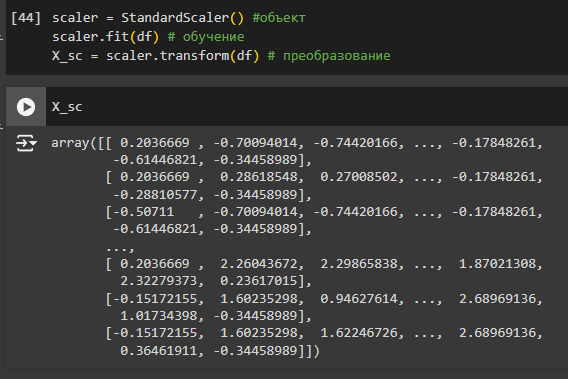Click the comment '# обучение'
Image resolution: width=568 pixels, height=379 pixels.
206,37
